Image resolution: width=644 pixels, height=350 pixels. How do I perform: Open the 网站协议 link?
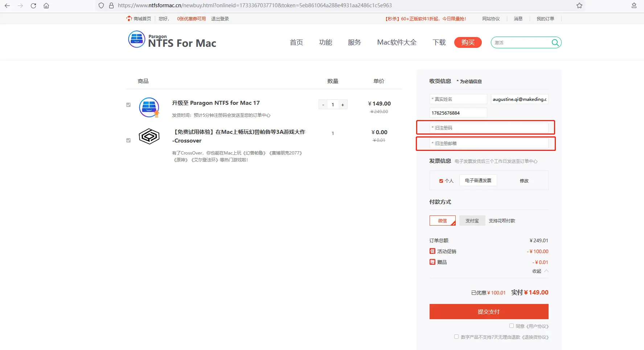coord(491,19)
